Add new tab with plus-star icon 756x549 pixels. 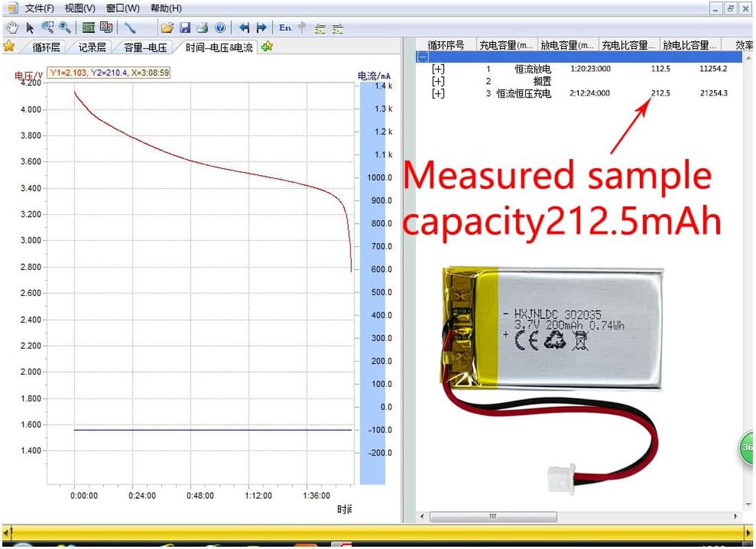click(x=267, y=46)
